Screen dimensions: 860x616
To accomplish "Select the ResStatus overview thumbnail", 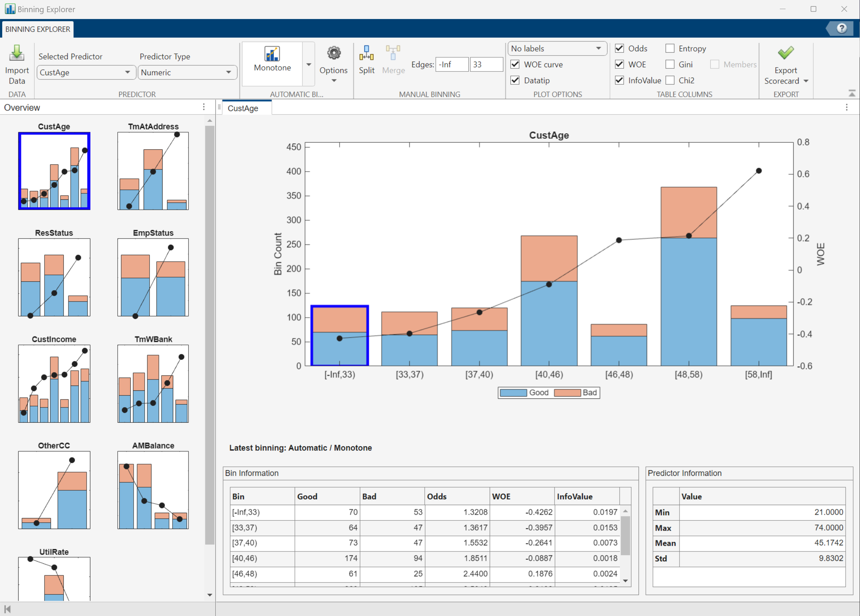I will [x=54, y=277].
